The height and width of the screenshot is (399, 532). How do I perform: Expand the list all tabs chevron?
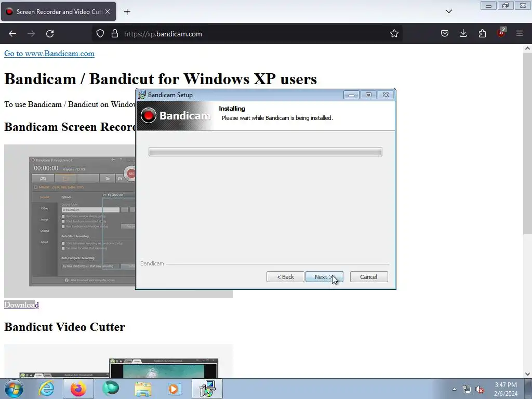click(448, 11)
